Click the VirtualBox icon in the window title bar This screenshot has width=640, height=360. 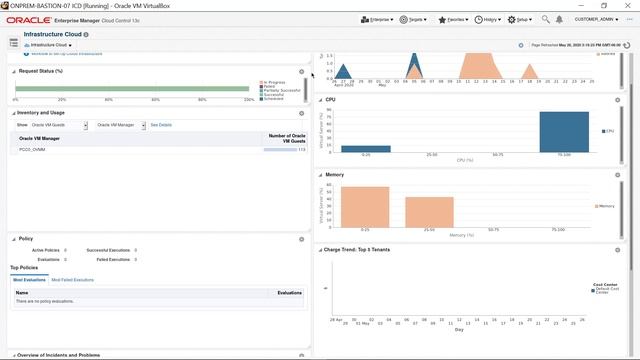[4, 6]
